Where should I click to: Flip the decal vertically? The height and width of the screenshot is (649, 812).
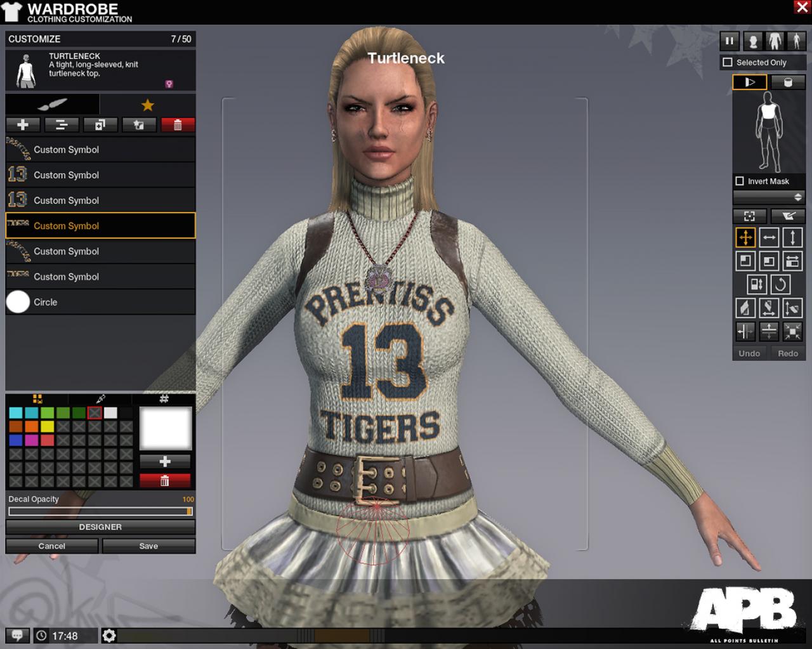tap(769, 331)
